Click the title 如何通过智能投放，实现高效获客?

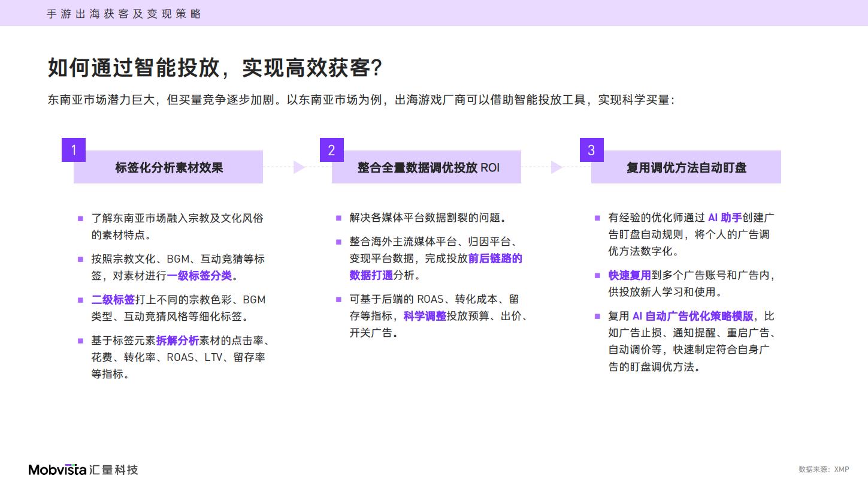(x=214, y=68)
